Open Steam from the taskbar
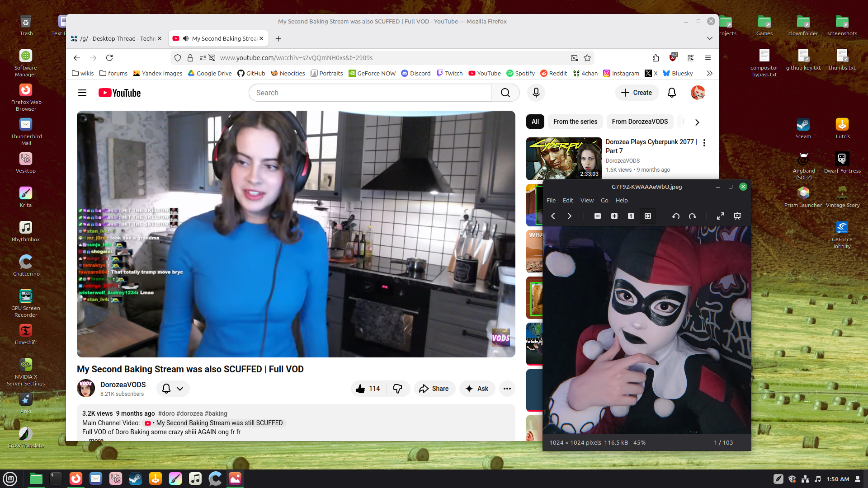This screenshot has height=488, width=868. pos(135,479)
